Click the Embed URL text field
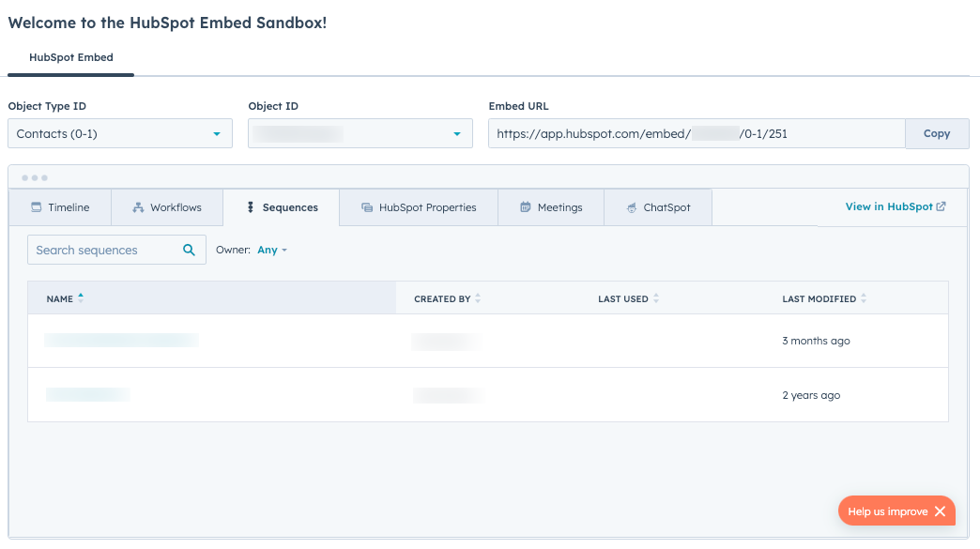Viewport: 980px width, 549px height. (695, 133)
